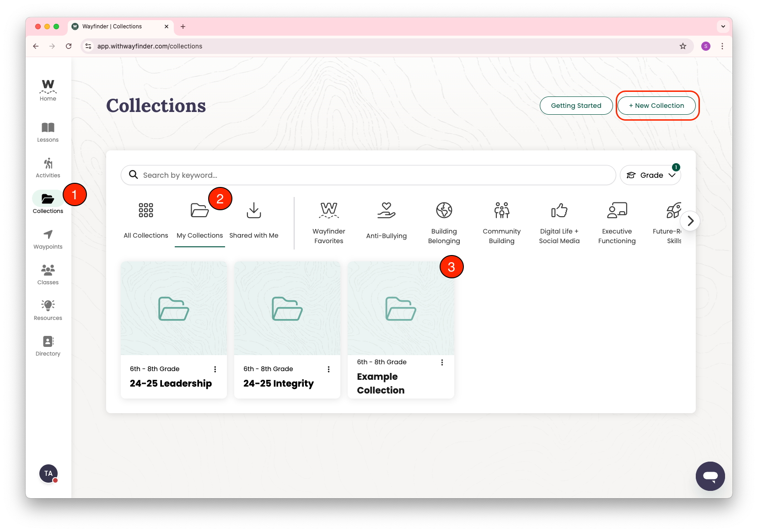This screenshot has height=532, width=758.
Task: Open the Grade filter dropdown
Action: [x=650, y=175]
